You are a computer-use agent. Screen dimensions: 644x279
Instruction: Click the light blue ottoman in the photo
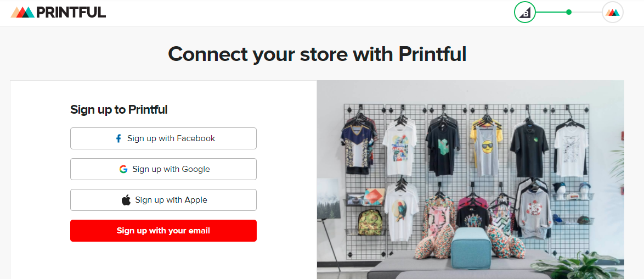(x=470, y=247)
